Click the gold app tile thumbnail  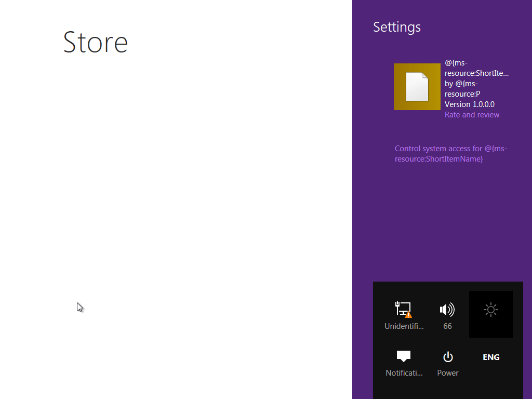417,87
